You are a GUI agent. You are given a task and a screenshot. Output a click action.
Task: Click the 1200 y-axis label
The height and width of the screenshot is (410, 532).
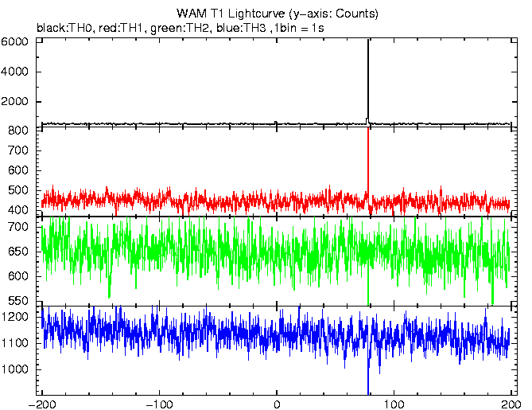(x=14, y=317)
